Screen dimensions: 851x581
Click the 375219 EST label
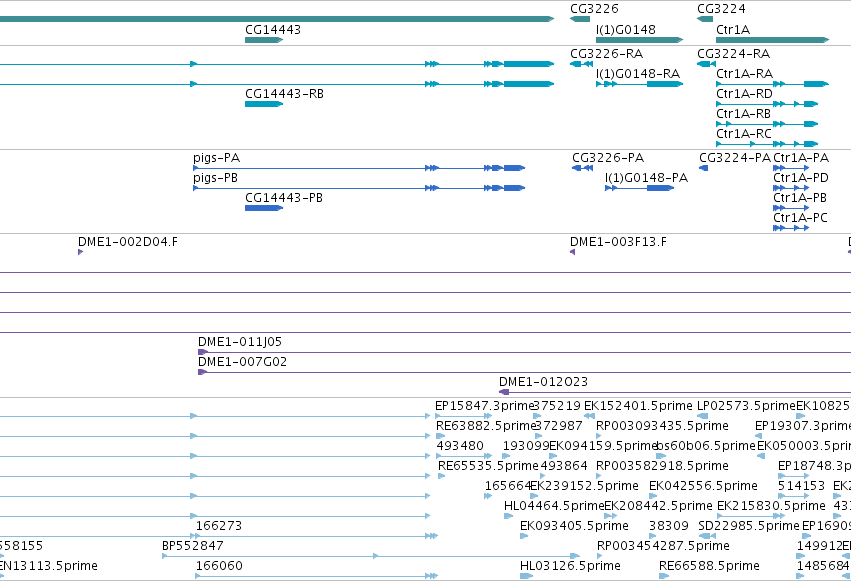pos(557,406)
